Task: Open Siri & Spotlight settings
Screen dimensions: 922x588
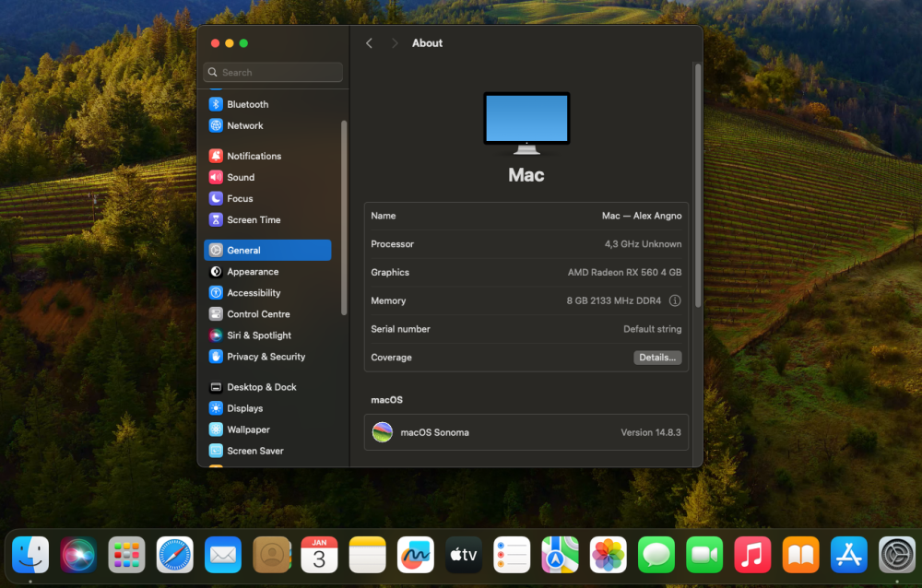Action: (x=267, y=335)
